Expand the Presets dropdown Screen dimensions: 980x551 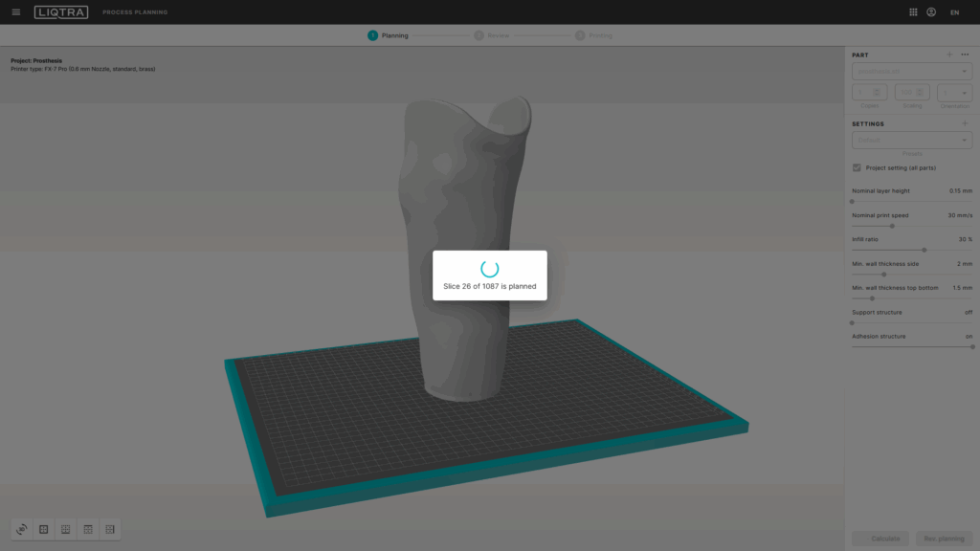pos(911,141)
